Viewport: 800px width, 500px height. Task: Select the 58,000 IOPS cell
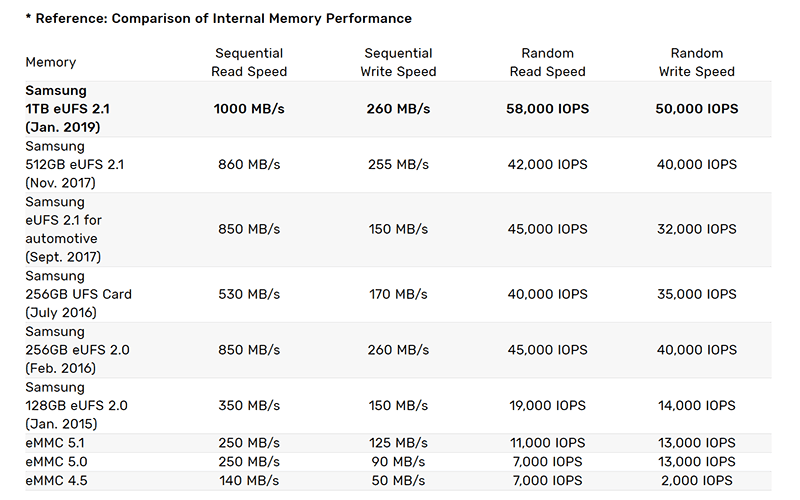coord(547,109)
